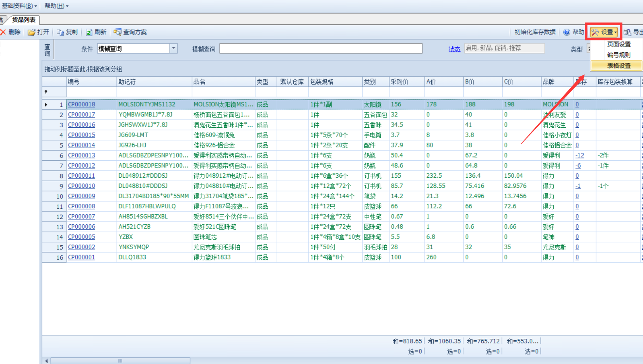Expand the 条件 combo box arrow
643x364 pixels.
[x=174, y=48]
